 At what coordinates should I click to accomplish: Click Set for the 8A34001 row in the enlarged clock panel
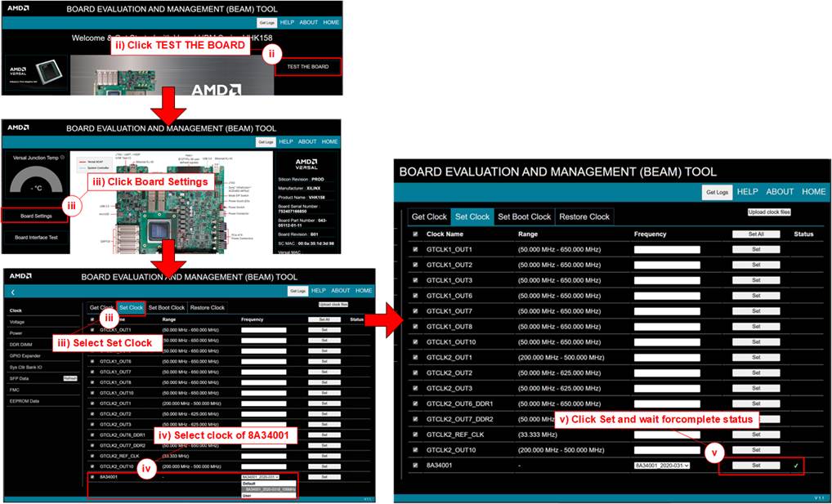pyautogui.click(x=756, y=466)
